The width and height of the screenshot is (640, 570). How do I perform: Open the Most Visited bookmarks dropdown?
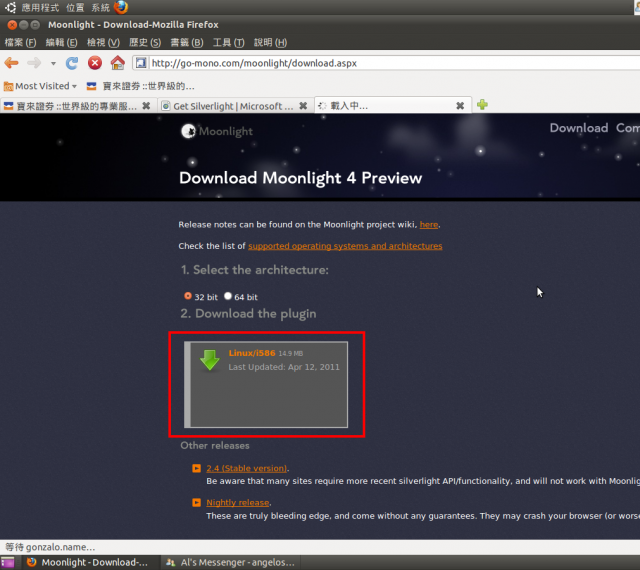point(40,86)
